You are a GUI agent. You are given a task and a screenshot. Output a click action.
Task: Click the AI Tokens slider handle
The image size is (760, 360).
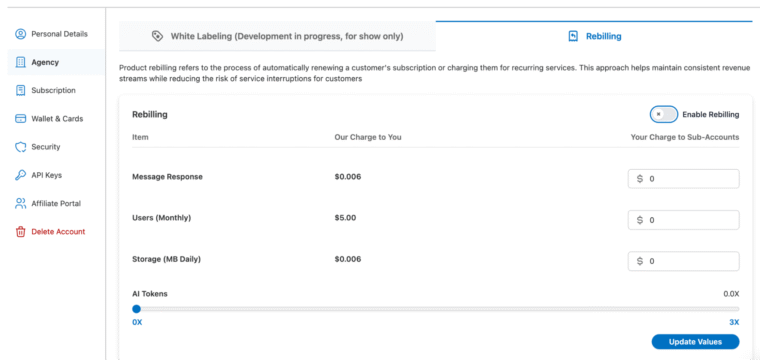pos(137,309)
